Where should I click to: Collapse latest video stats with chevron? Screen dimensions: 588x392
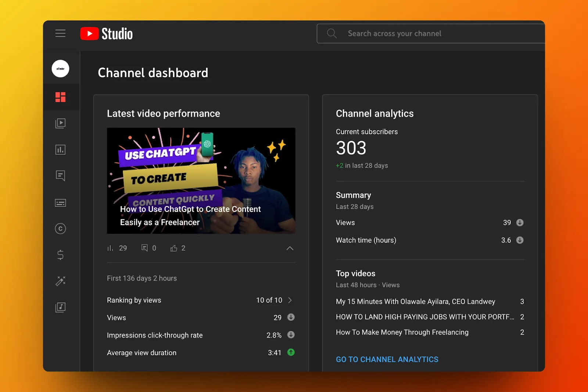pos(290,248)
